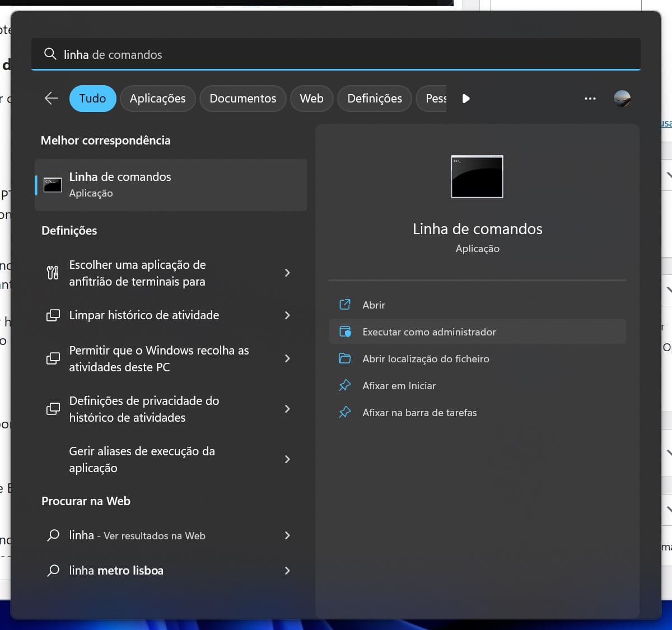Expand the linha metro lisboa web result
The image size is (672, 630).
pos(287,571)
